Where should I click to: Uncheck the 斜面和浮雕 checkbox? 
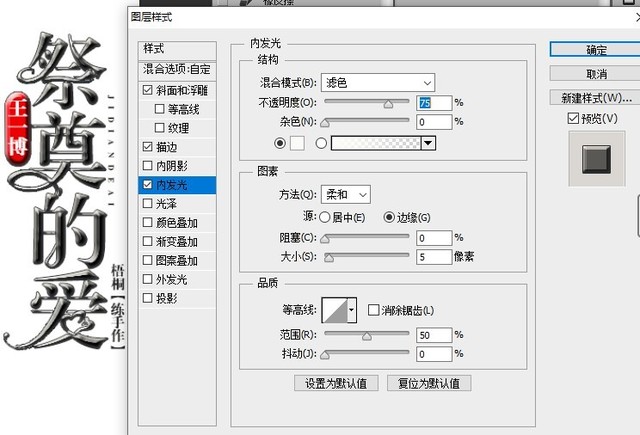(x=148, y=91)
